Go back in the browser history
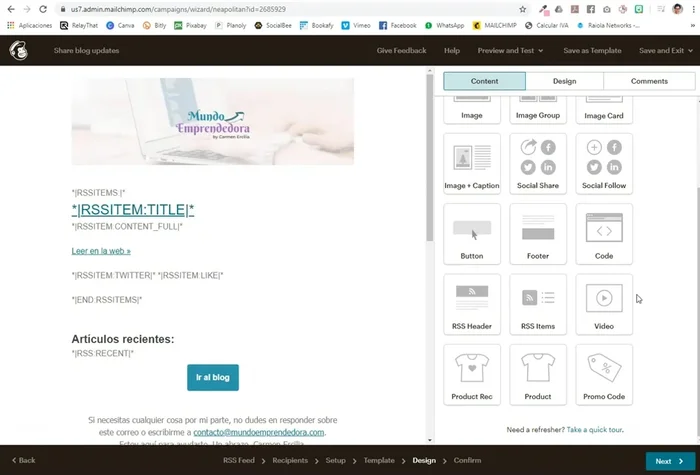The image size is (700, 475). coord(11,9)
